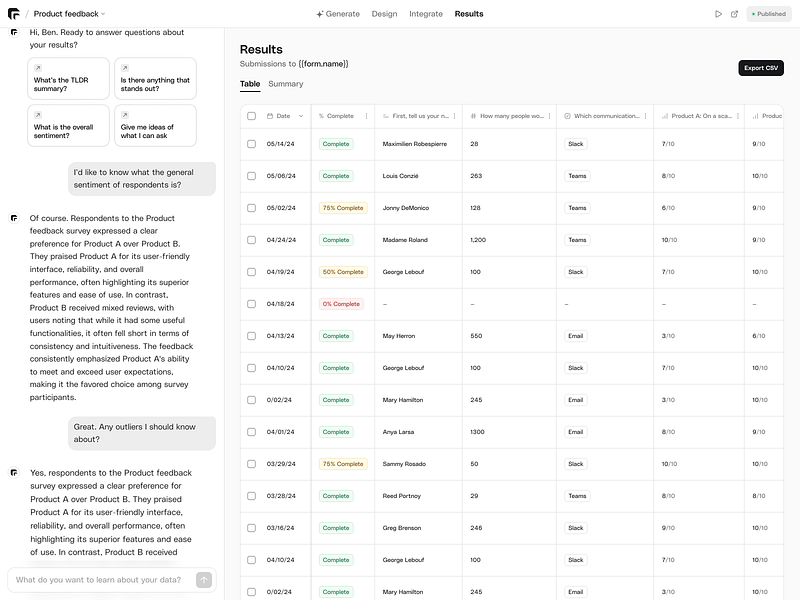Click the app logo in top-left corner

(13, 14)
